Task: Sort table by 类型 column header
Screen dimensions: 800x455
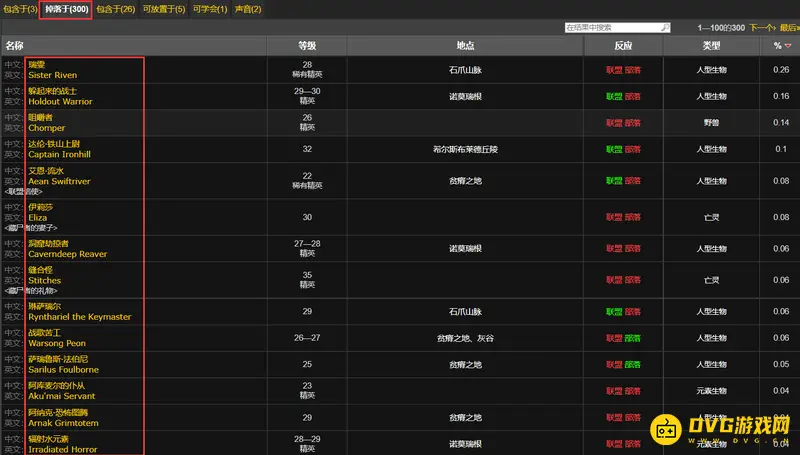Action: click(711, 45)
